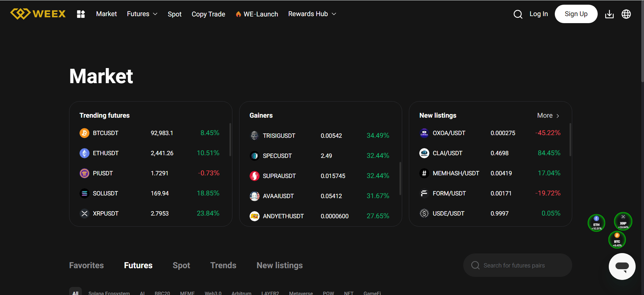Click the download app icon
Screen dimensions: 644x295
(609, 14)
